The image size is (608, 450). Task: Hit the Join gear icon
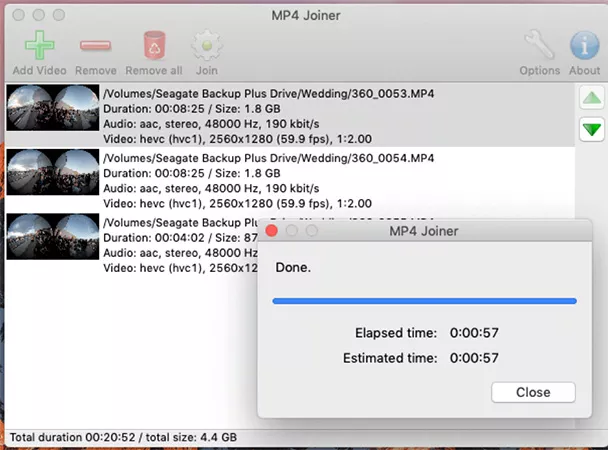pyautogui.click(x=206, y=46)
